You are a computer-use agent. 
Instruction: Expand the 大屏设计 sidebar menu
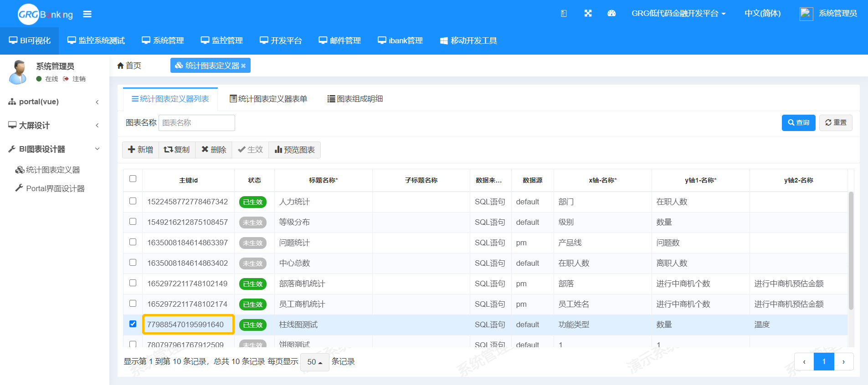pyautogui.click(x=55, y=125)
